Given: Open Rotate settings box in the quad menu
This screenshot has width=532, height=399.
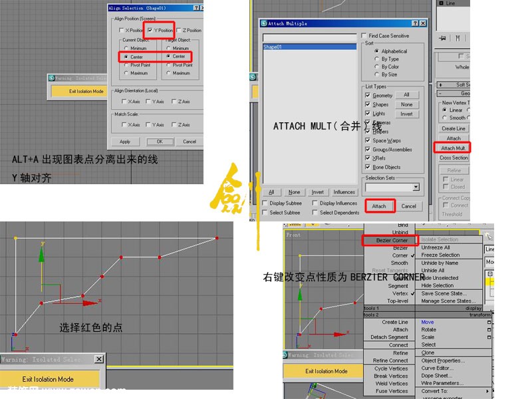Looking at the screenshot, I should (x=489, y=329).
